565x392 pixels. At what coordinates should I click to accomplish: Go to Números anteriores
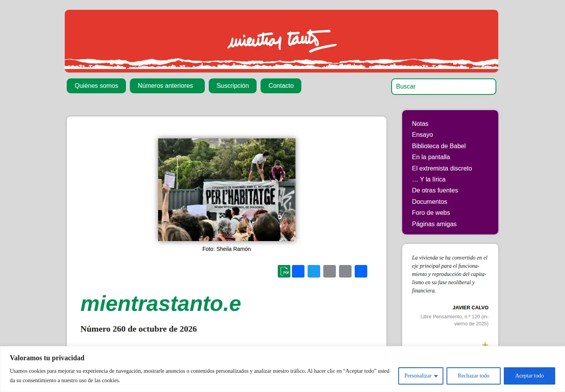(x=167, y=86)
